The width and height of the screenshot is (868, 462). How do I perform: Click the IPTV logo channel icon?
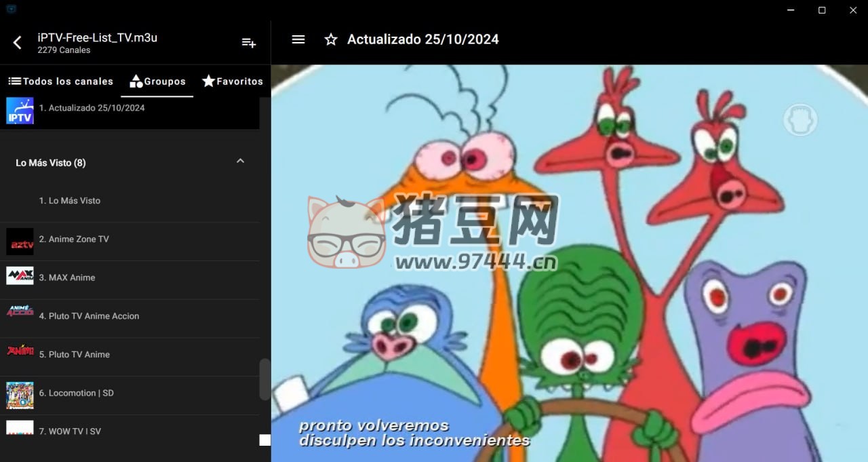point(20,111)
